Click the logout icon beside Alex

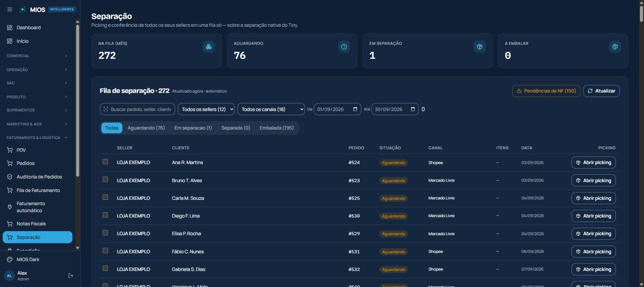[x=71, y=275]
